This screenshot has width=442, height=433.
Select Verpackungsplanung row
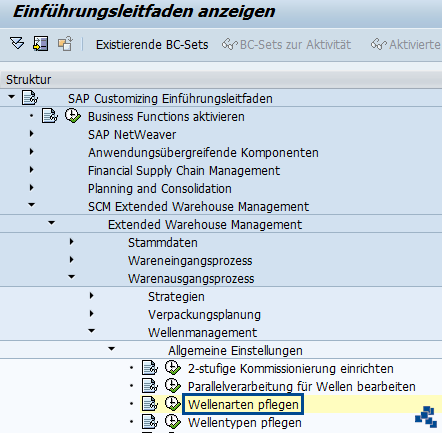204,315
